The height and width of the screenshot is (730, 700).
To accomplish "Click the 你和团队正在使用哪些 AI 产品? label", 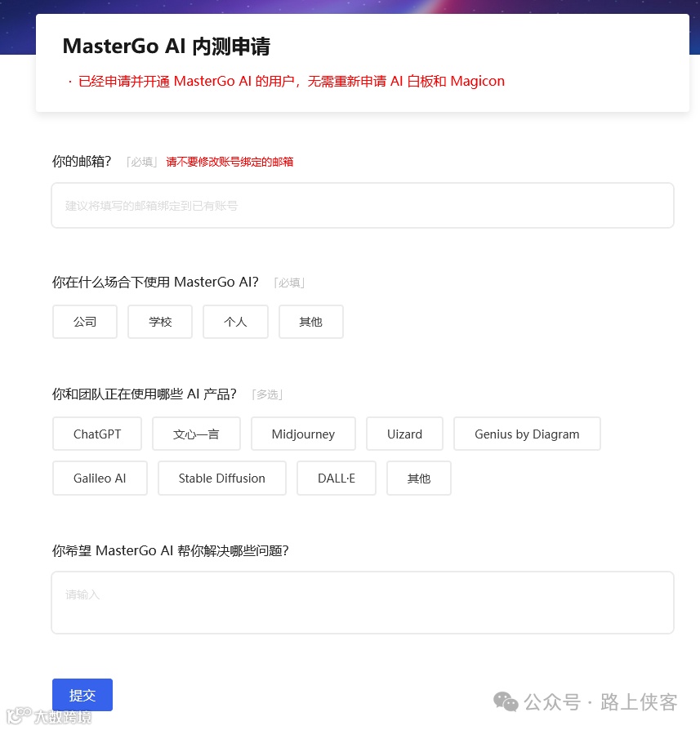I will tap(145, 394).
